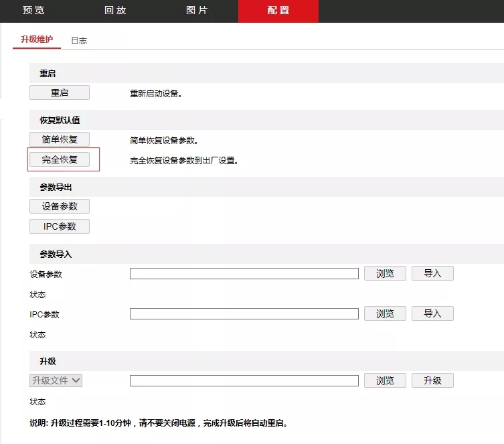Image resolution: width=504 pixels, height=444 pixels.
Task: Export 设备参数 via its button
Action: pos(60,206)
